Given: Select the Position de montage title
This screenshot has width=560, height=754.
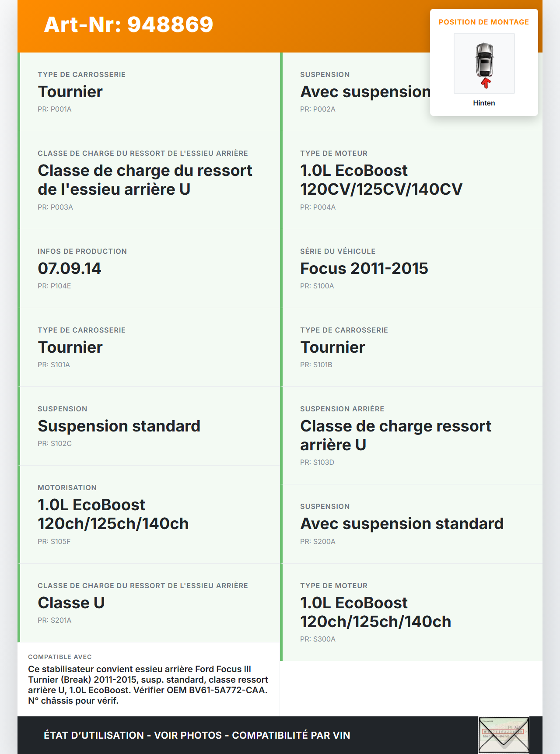Looking at the screenshot, I should coord(483,22).
